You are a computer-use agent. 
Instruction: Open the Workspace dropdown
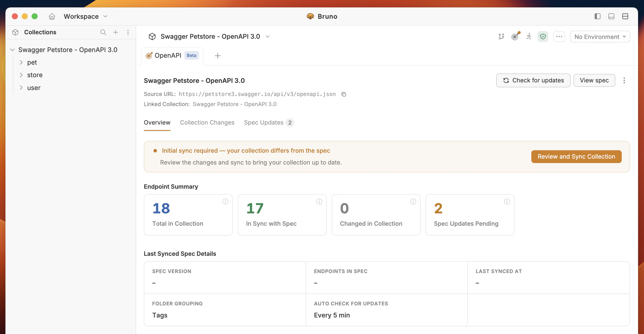[x=86, y=17]
